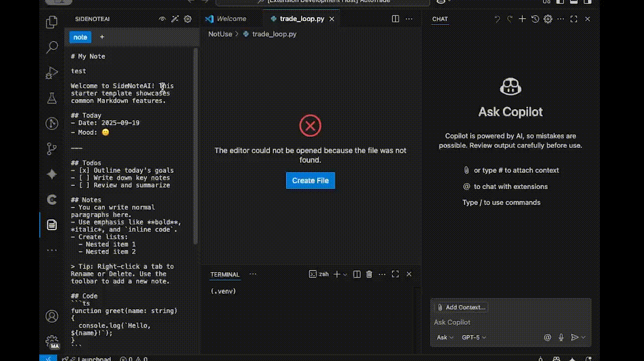This screenshot has height=361, width=644.
Task: Open the Search view in activity bar
Action: click(52, 48)
